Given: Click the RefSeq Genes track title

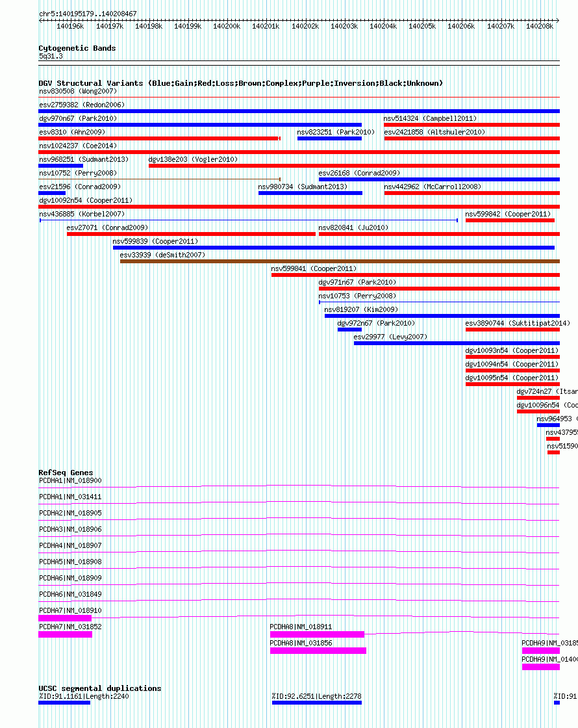Looking at the screenshot, I should [x=66, y=473].
